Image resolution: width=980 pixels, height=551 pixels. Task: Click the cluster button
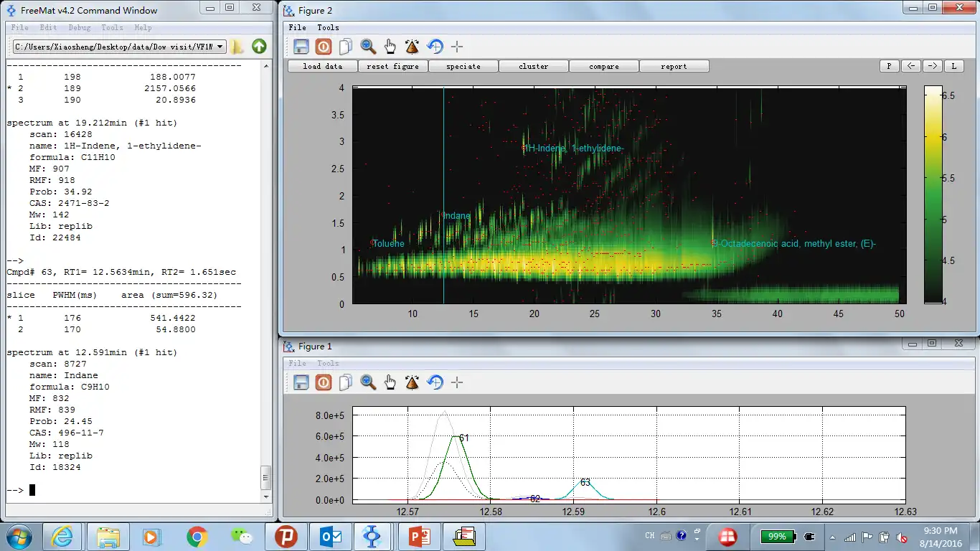point(534,66)
